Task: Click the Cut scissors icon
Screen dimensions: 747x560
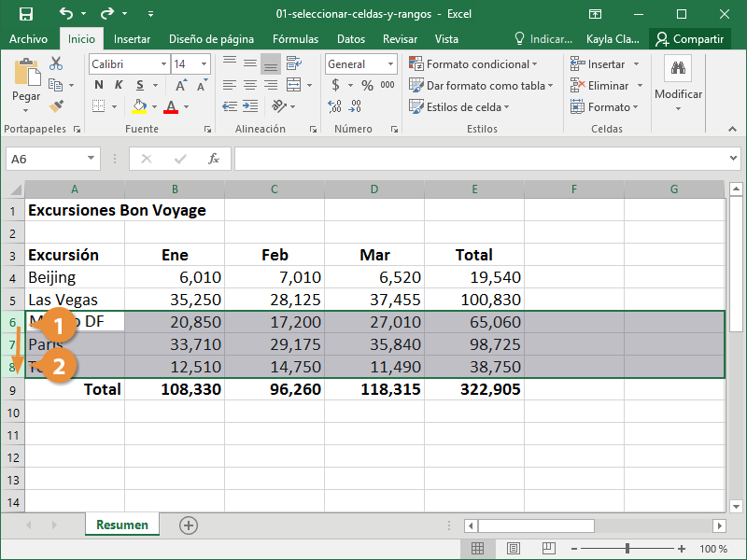Action: tap(56, 63)
